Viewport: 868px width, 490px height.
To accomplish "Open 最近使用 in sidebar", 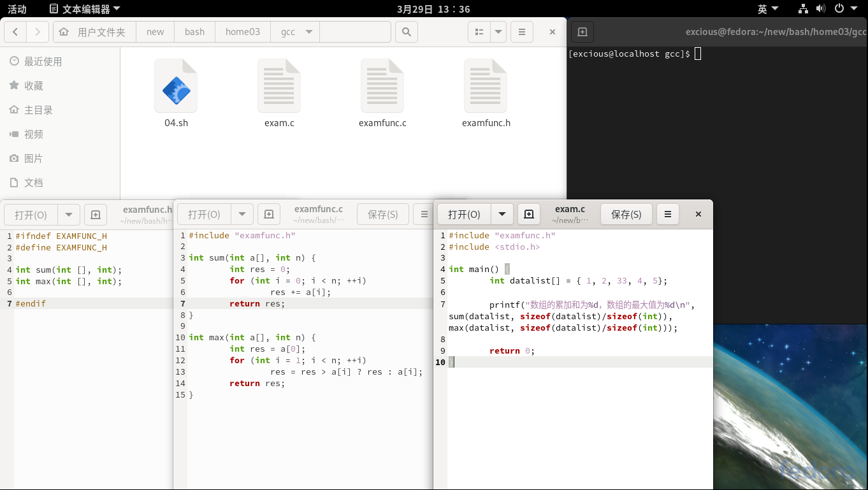I will pos(60,62).
